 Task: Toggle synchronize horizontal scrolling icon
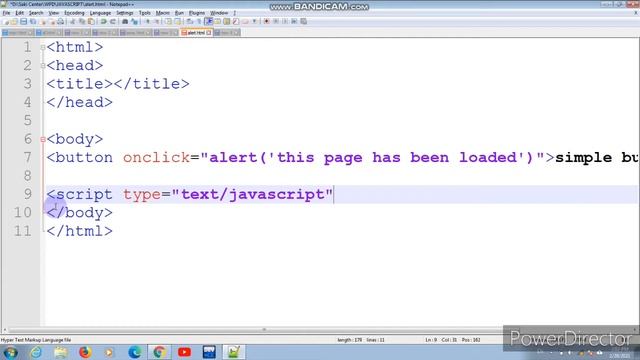click(178, 21)
